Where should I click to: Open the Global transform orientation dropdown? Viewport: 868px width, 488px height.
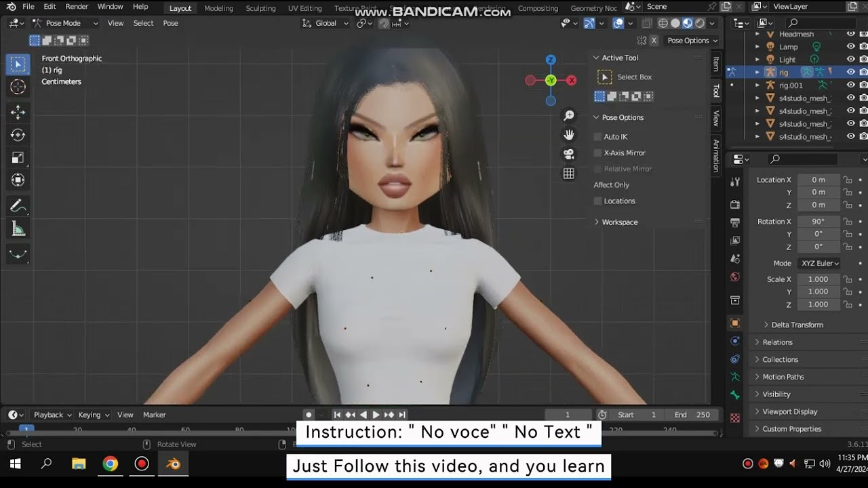click(x=326, y=23)
